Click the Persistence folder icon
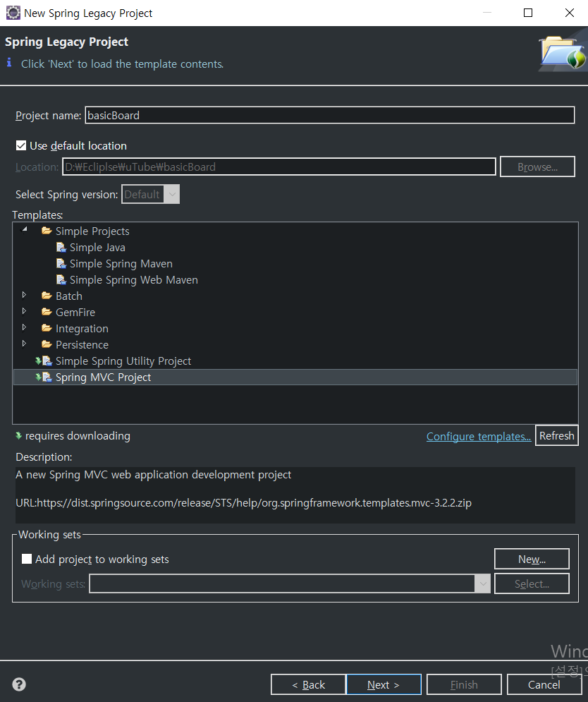The image size is (588, 702). [x=47, y=344]
